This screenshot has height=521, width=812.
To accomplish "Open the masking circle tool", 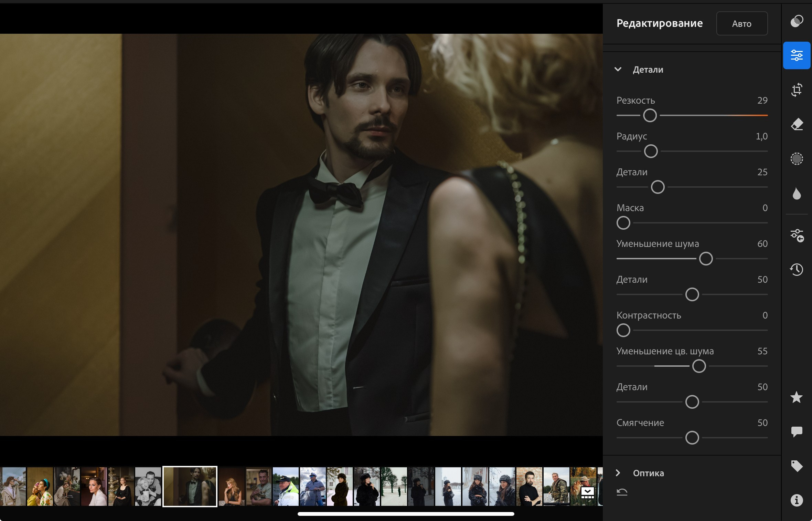I will (x=797, y=159).
